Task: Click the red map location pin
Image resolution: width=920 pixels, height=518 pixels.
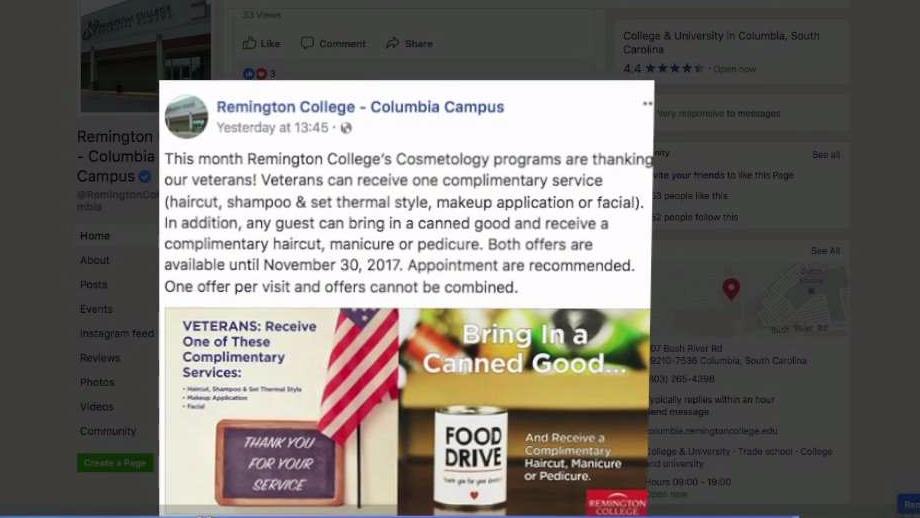Action: (730, 289)
